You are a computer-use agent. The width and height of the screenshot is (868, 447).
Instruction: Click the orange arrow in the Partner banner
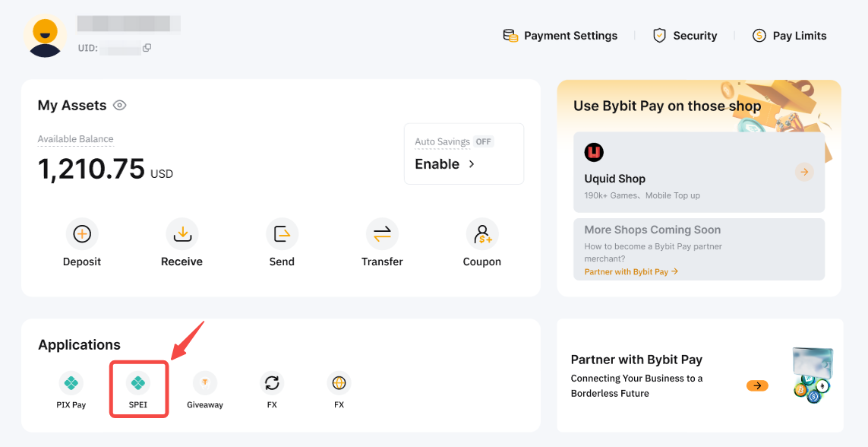coord(757,385)
